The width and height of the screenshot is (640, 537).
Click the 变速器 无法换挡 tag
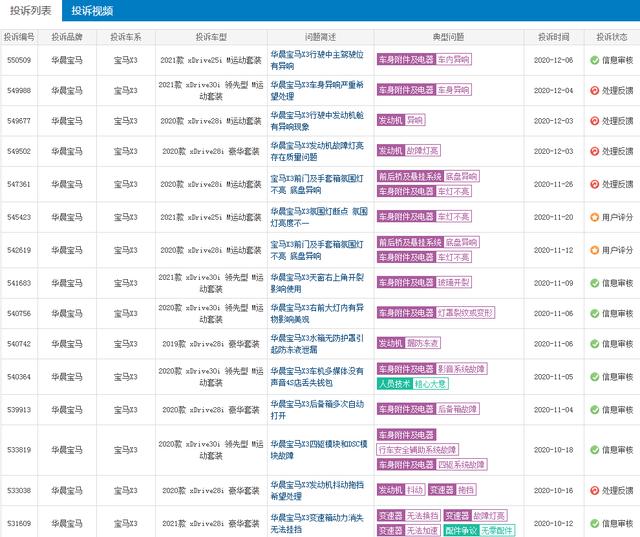[409, 516]
